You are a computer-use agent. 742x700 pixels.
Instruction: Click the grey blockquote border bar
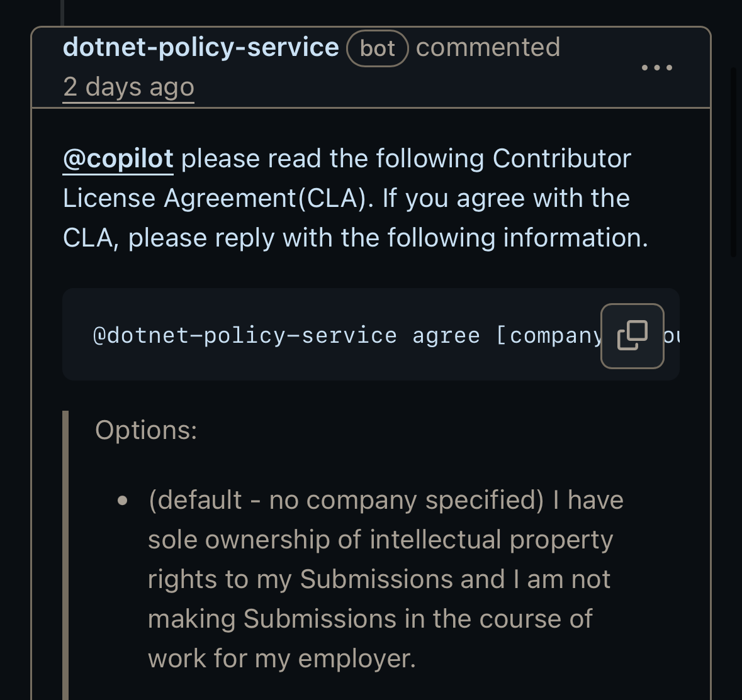pyautogui.click(x=65, y=553)
